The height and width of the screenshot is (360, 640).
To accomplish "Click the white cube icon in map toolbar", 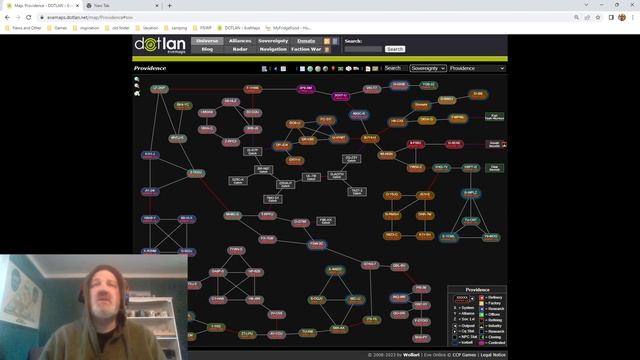I will (x=348, y=69).
